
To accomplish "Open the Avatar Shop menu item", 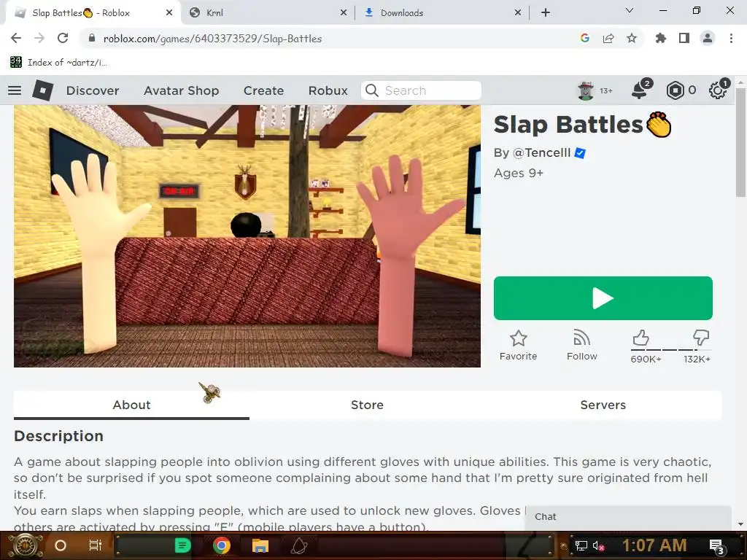I will (182, 90).
